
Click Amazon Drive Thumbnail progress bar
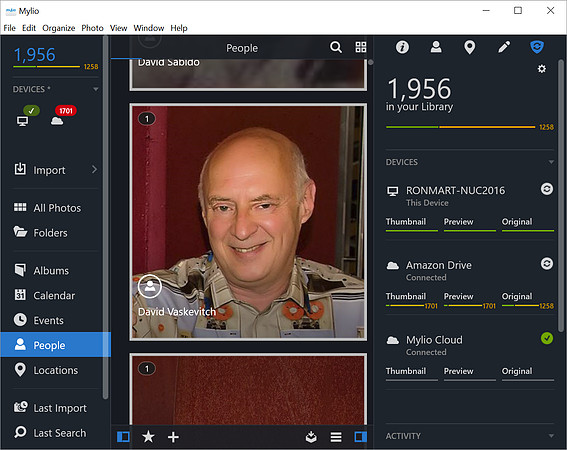(405, 306)
